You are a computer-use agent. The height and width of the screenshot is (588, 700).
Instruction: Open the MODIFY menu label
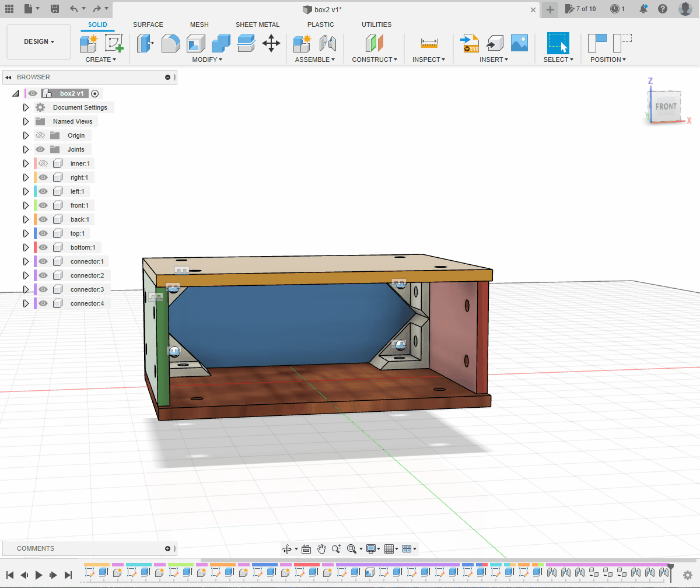click(207, 60)
